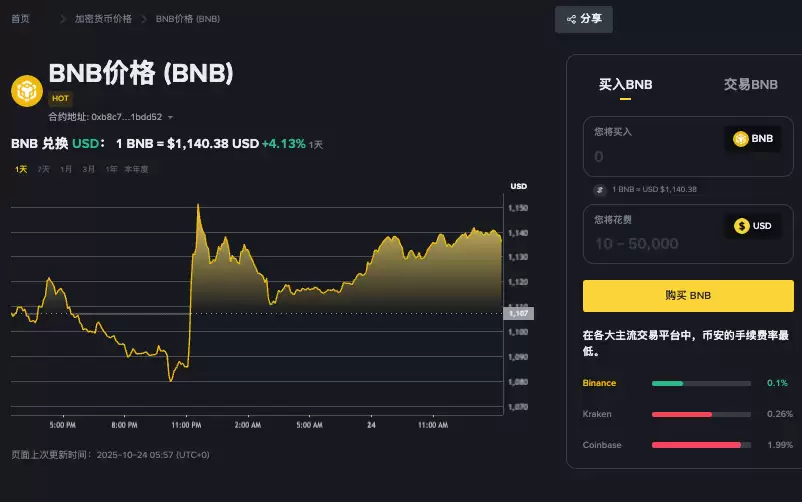Click the swap rate icon beside 1 BNB = USD
Screen dimensions: 802x502
point(600,189)
